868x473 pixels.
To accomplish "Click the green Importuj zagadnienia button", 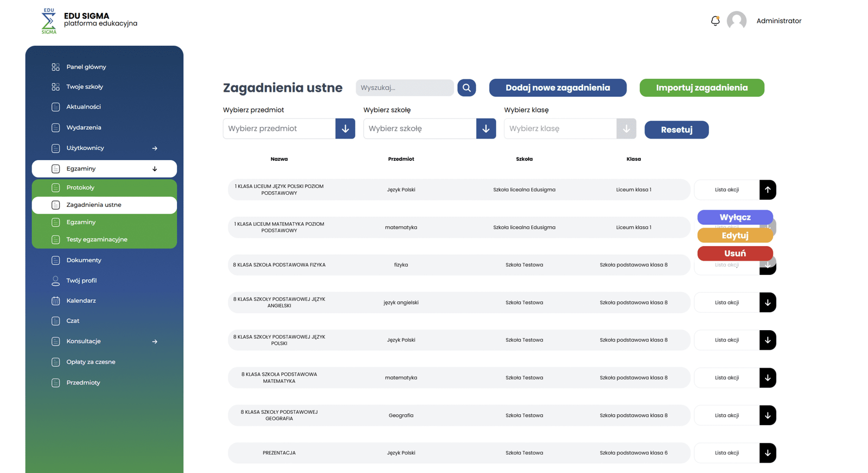I will click(701, 88).
